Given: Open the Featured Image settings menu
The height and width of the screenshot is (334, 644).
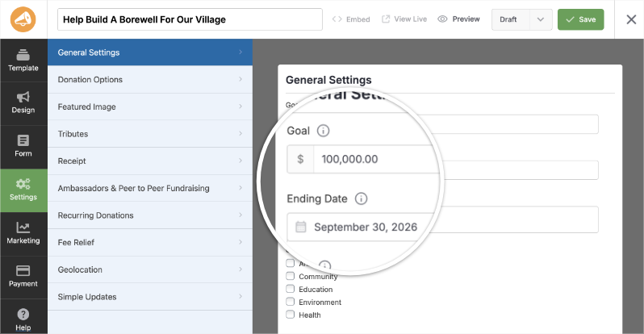Looking at the screenshot, I should coord(150,106).
